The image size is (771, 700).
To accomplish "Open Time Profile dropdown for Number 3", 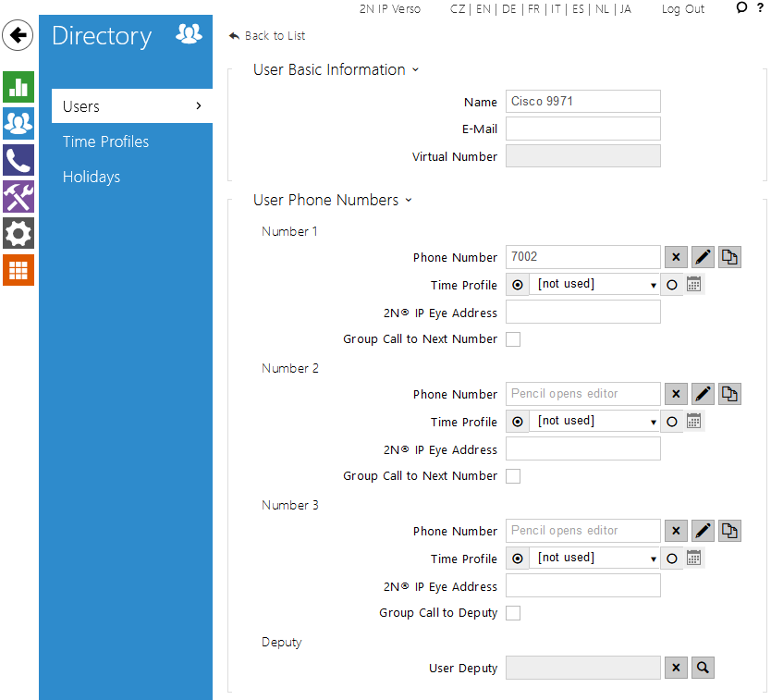I will pyautogui.click(x=595, y=559).
